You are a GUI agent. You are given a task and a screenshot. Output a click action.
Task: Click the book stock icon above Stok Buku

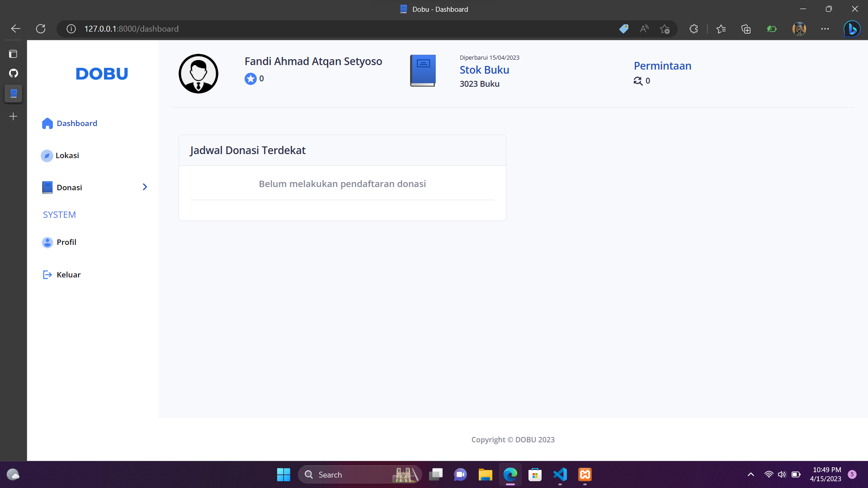pyautogui.click(x=423, y=70)
